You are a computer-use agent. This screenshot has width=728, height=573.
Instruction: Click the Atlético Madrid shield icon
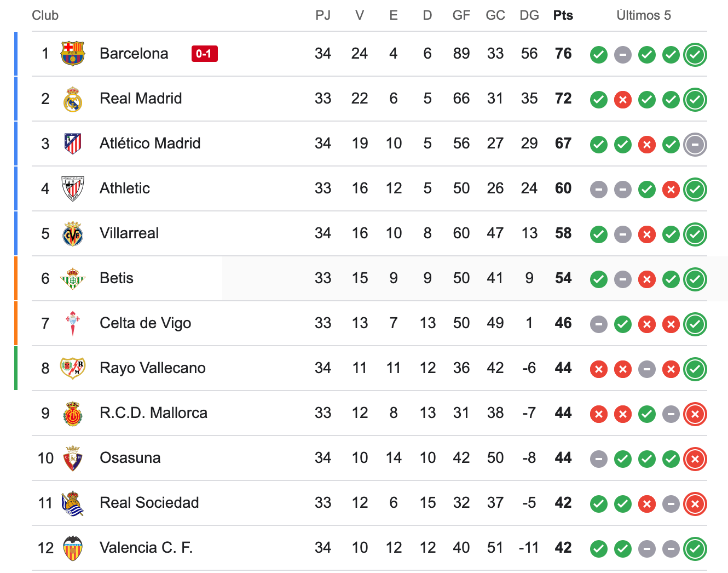(73, 144)
